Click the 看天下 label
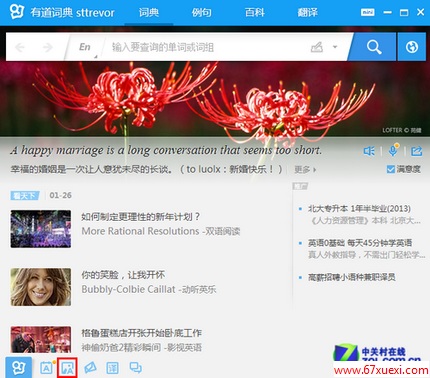430x378 pixels. (25, 195)
